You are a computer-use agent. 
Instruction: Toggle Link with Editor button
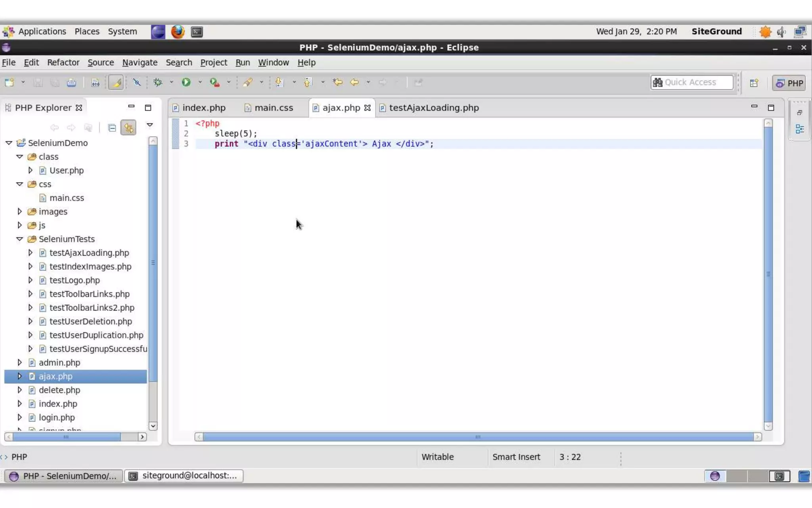click(x=128, y=128)
